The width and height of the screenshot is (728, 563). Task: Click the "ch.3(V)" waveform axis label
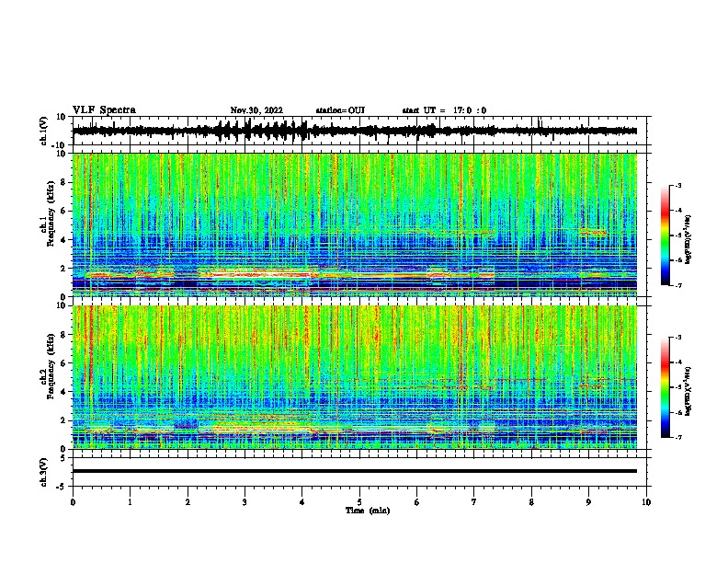point(44,472)
